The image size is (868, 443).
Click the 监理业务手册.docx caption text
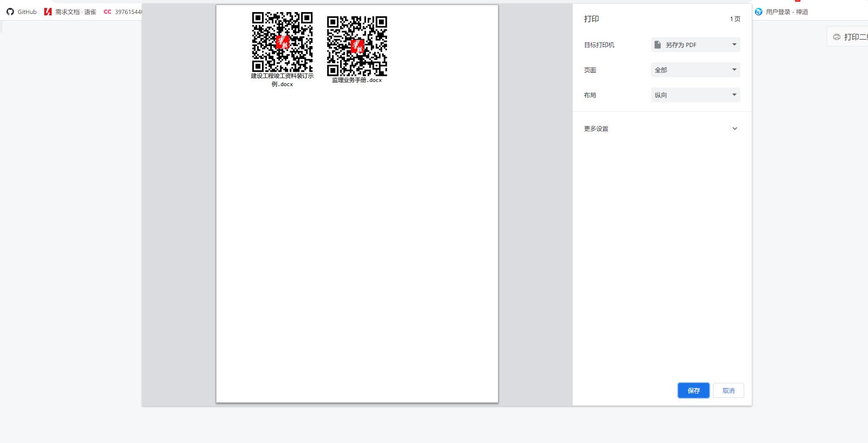(x=357, y=80)
